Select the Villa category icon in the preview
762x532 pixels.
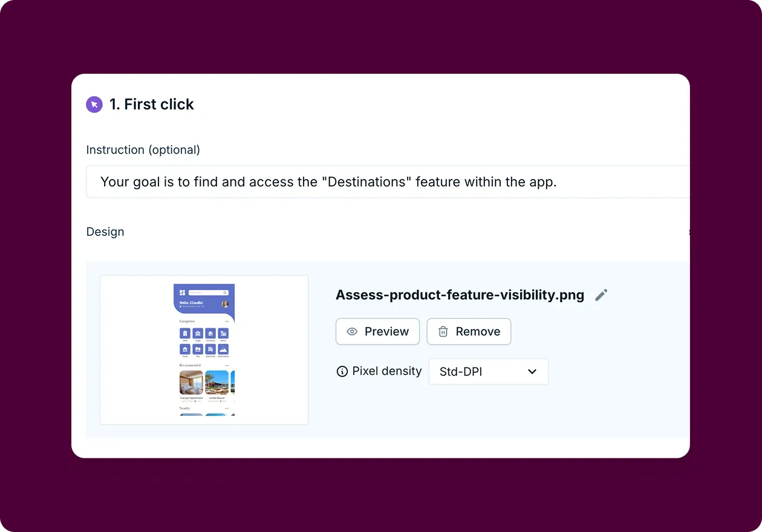pos(198,350)
